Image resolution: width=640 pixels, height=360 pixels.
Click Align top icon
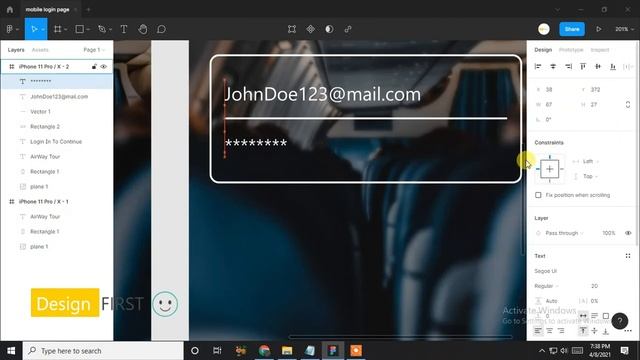[x=583, y=67]
